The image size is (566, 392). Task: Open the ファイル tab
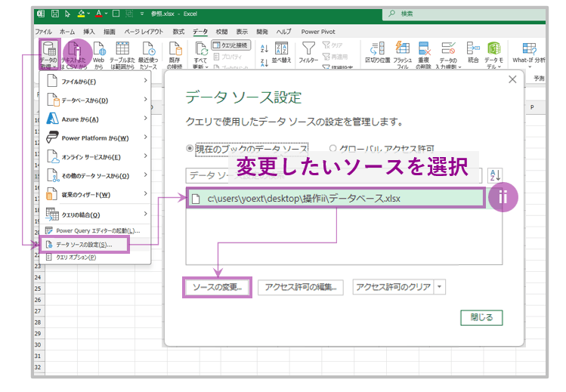(x=43, y=32)
